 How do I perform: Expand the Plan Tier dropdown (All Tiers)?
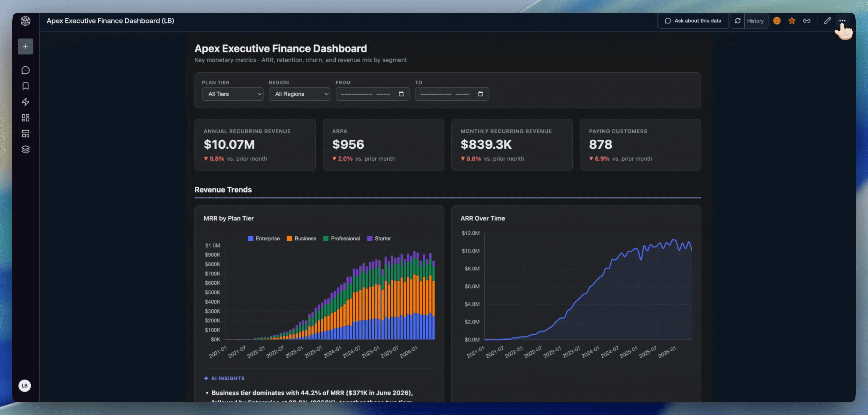click(x=233, y=94)
